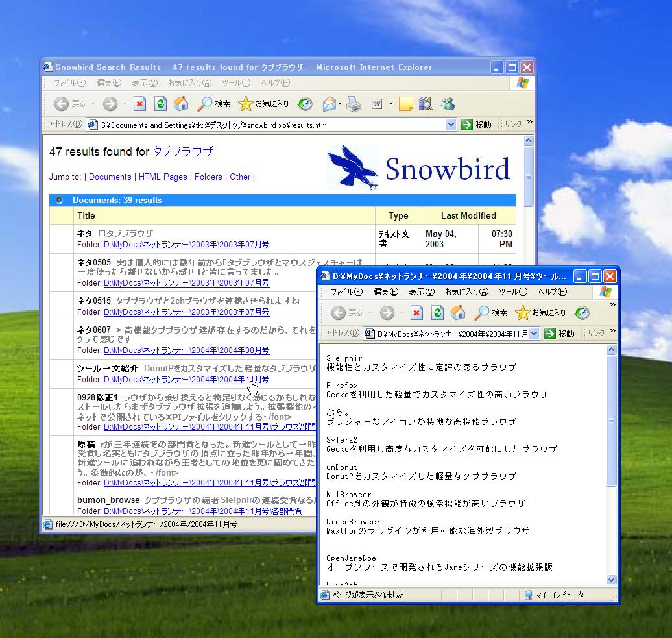Open 表示(V) menu in Snowbird window
Screen dimensions: 672x638
click(x=145, y=83)
